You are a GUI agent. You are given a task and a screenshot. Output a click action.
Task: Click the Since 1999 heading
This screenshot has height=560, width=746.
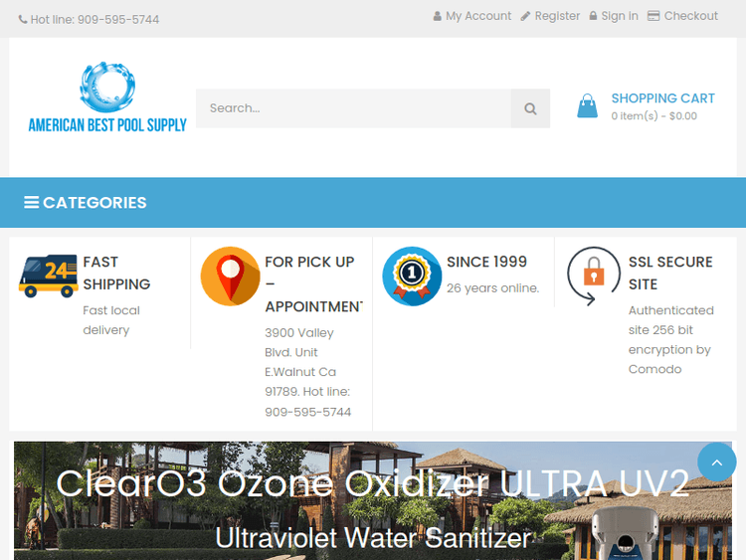click(486, 262)
